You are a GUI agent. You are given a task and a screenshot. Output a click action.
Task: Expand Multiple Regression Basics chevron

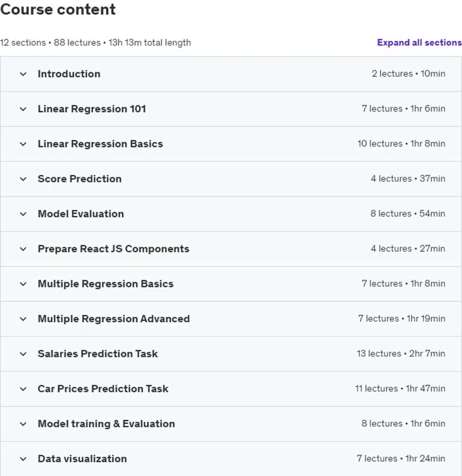click(23, 284)
